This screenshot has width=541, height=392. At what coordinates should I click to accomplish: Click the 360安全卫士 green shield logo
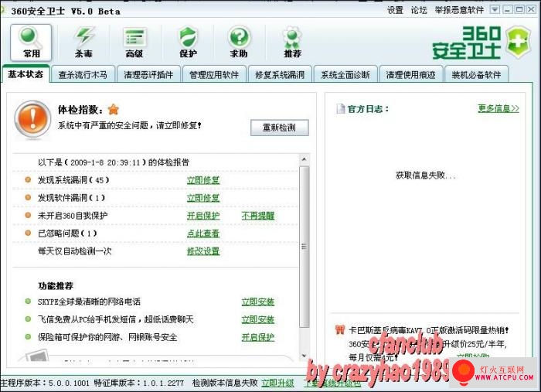pos(519,43)
